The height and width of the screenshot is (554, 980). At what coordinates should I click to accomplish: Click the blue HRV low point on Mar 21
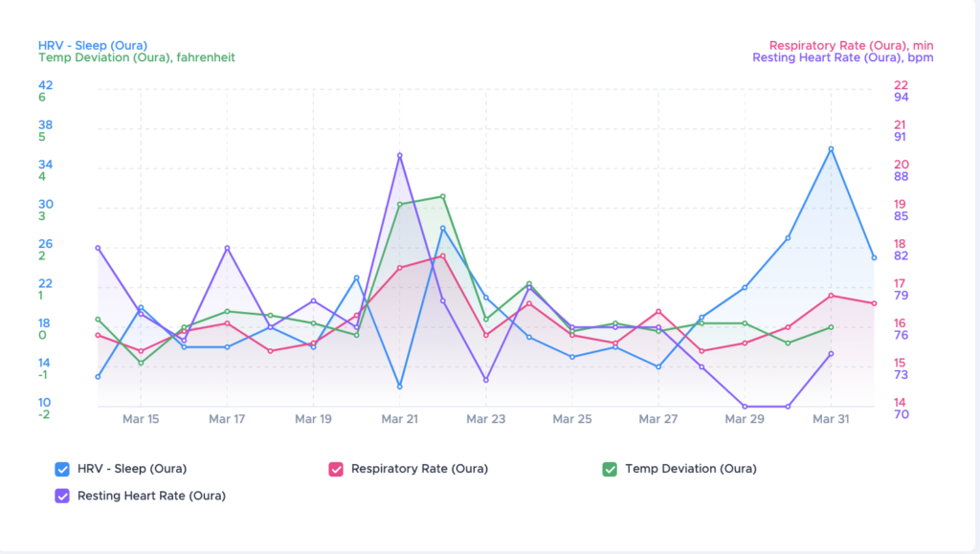coord(400,387)
